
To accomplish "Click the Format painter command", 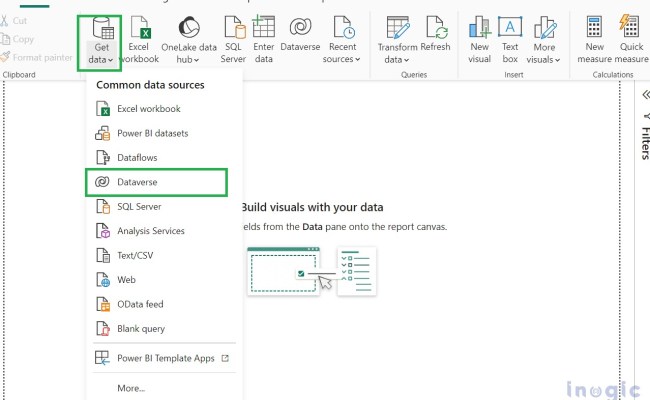I will click(x=36, y=57).
